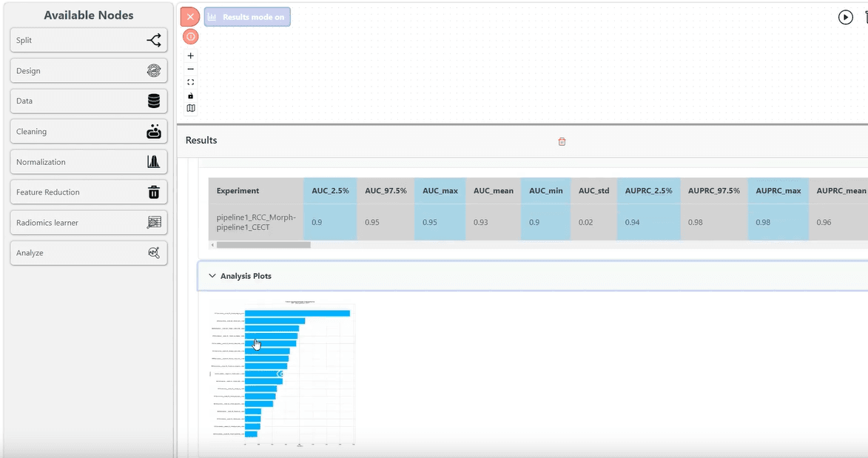Viewport: 868px width, 458px height.
Task: Click the Normalization histogram icon
Action: point(154,162)
